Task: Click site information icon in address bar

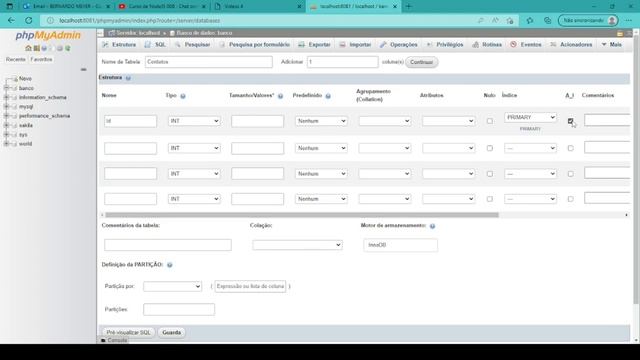Action: click(x=50, y=20)
